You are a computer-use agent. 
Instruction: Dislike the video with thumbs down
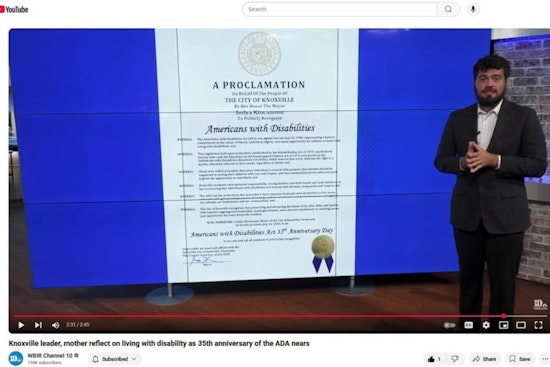[x=455, y=359]
